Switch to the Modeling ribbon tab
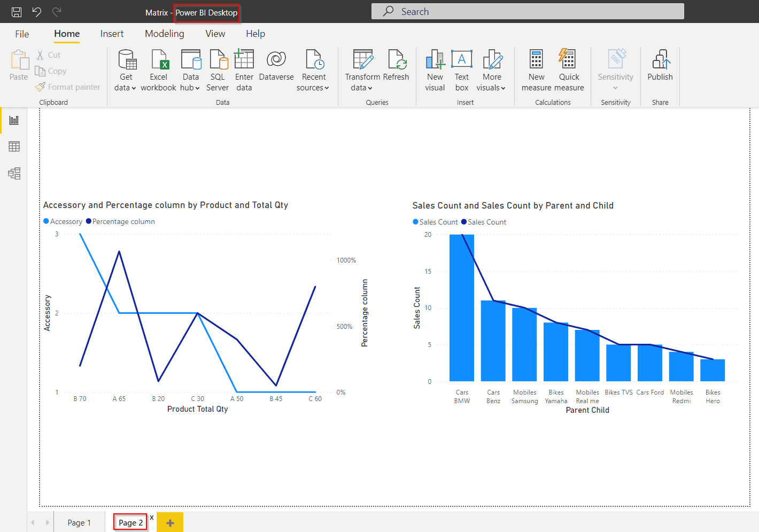The width and height of the screenshot is (759, 532). 164,33
